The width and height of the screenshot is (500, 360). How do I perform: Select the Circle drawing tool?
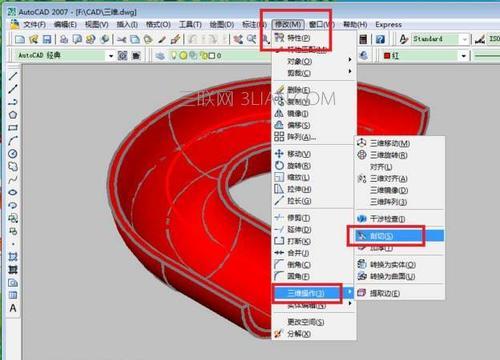(x=13, y=154)
